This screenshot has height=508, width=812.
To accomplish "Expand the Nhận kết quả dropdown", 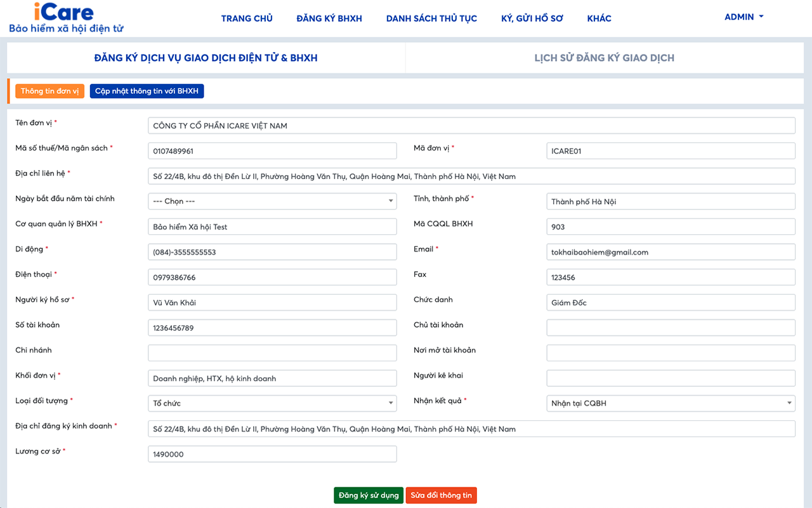I will coord(671,403).
